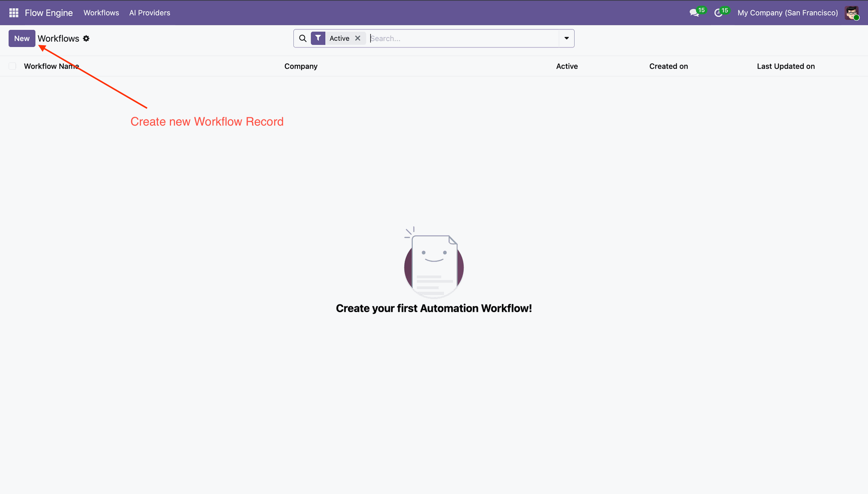868x494 pixels.
Task: Open the chat conversations icon
Action: tap(694, 13)
